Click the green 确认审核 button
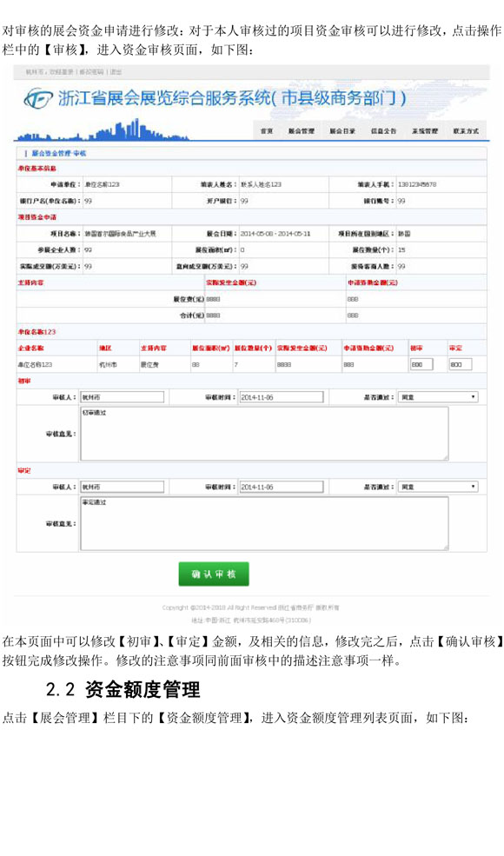This screenshot has width=504, height=856. 214,574
